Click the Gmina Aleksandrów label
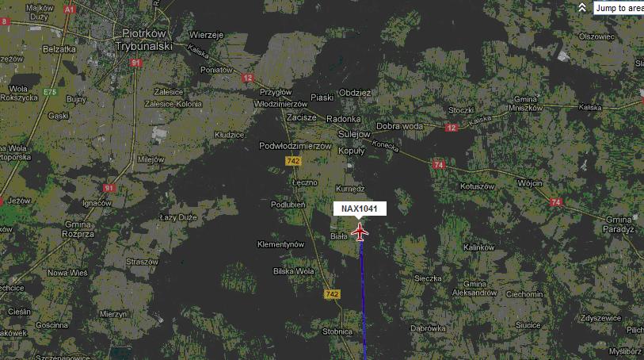The image size is (644, 360). [474, 289]
